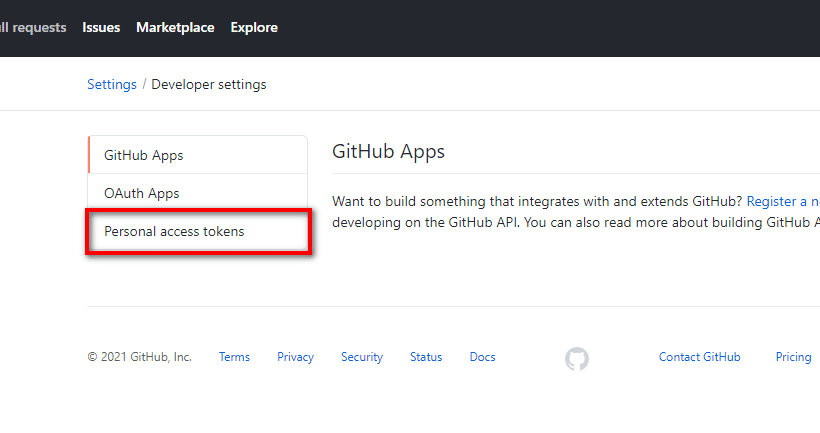
Task: Click the Developer settings breadcrumb text
Action: pos(209,84)
